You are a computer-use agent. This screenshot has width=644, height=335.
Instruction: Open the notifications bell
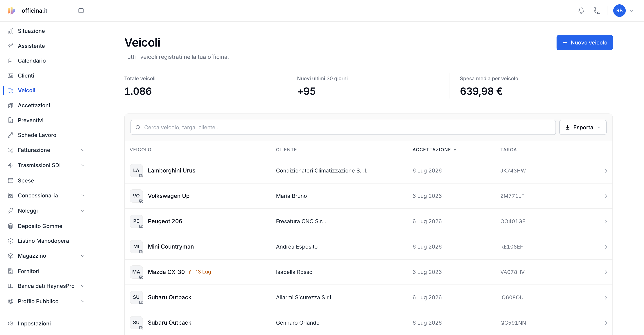pos(581,11)
